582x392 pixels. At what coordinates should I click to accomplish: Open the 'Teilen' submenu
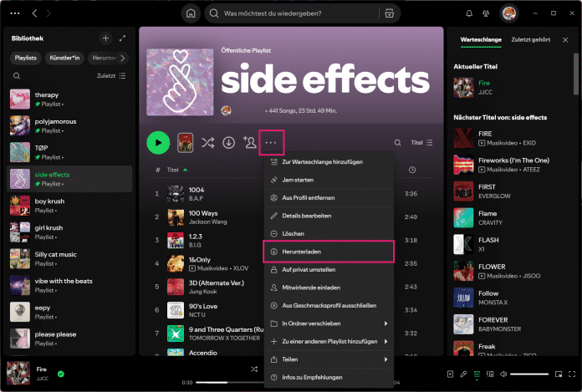pos(328,359)
